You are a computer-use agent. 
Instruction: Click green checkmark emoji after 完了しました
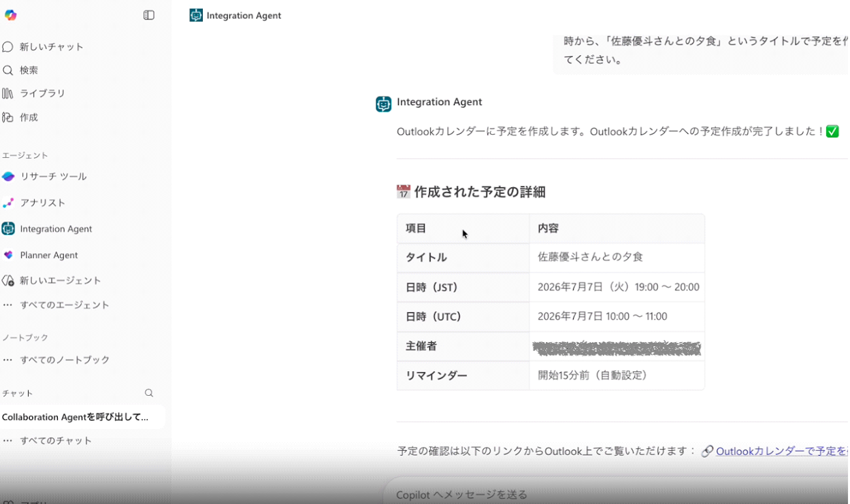click(832, 131)
